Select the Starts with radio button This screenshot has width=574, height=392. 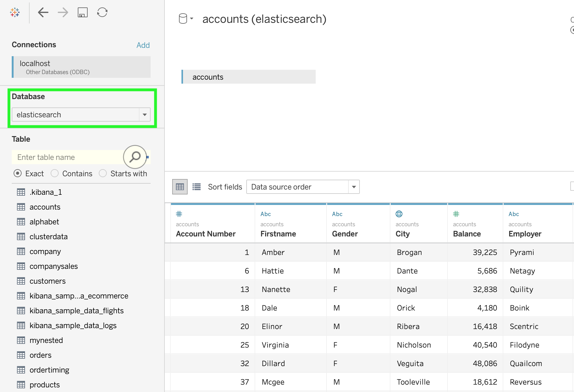[x=103, y=173]
